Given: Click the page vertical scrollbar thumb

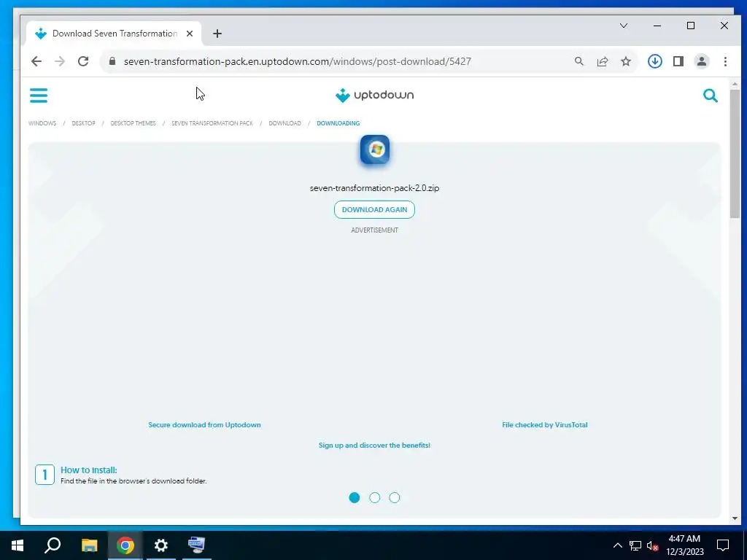Looking at the screenshot, I should coord(735,152).
